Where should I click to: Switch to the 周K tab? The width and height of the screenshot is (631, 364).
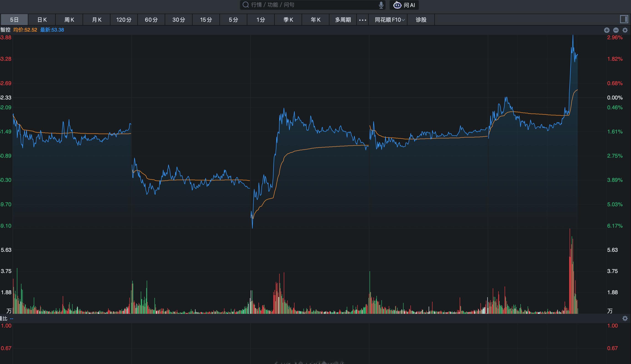point(69,20)
